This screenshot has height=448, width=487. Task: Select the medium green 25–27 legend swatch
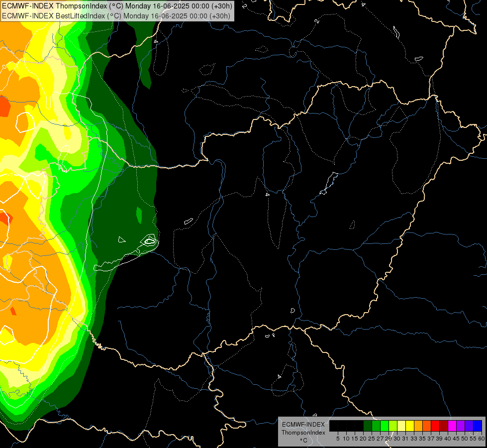pyautogui.click(x=376, y=426)
